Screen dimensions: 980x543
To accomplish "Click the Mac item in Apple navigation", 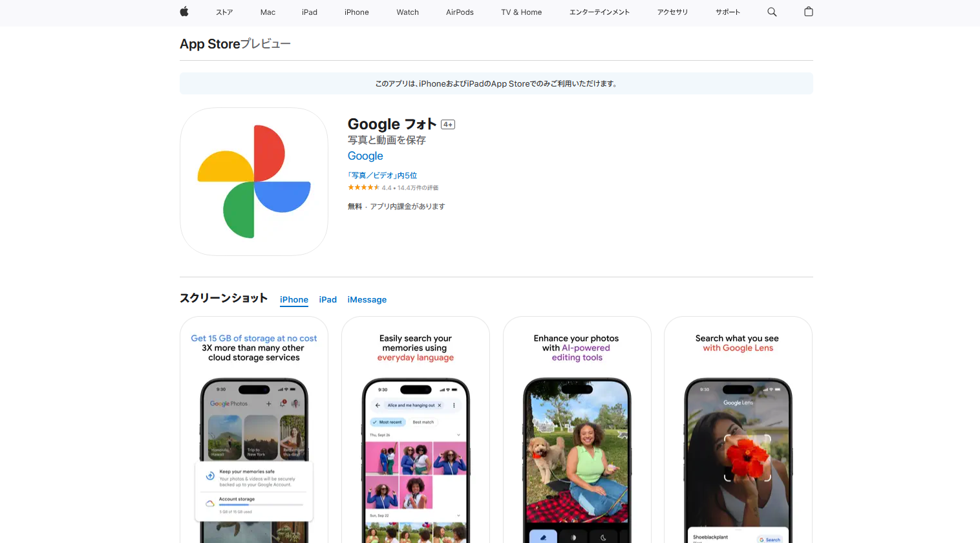I will click(267, 12).
